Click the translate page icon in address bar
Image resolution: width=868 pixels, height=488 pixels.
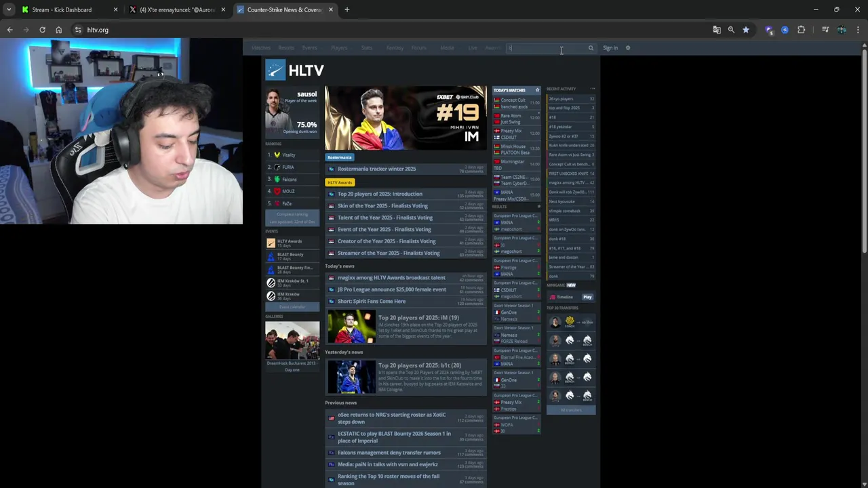click(717, 30)
